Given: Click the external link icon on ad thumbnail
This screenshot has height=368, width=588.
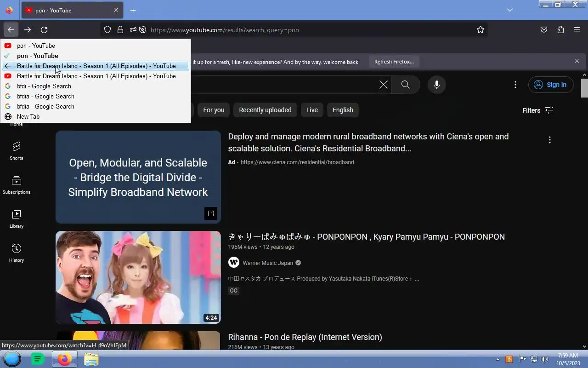Looking at the screenshot, I should click(211, 213).
